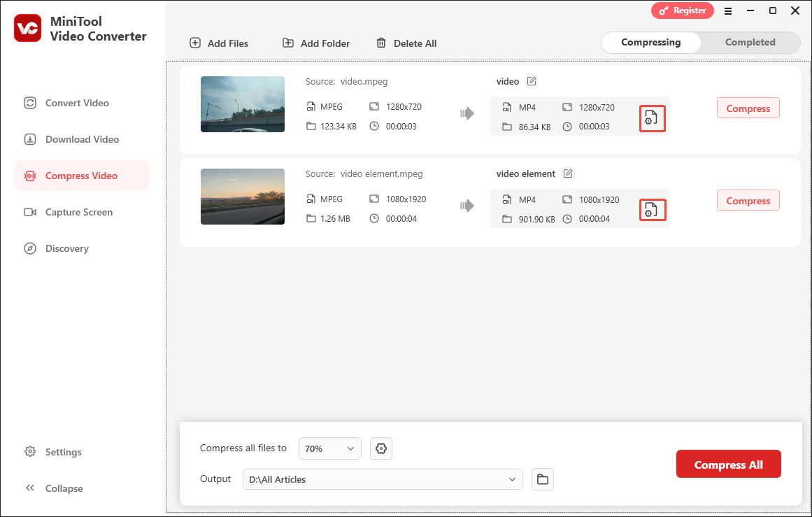Click source size 123.34 KB
The width and height of the screenshot is (812, 517).
339,127
